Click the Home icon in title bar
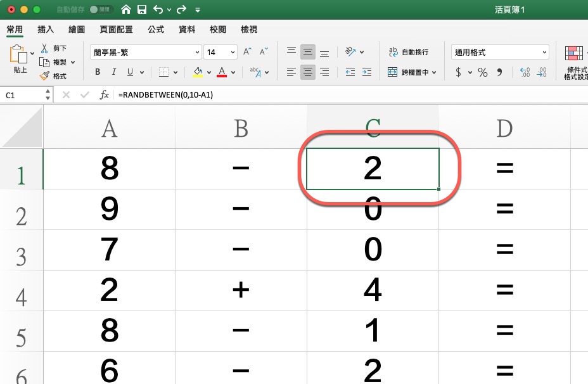Screen dimensions: 588x384 tap(127, 10)
